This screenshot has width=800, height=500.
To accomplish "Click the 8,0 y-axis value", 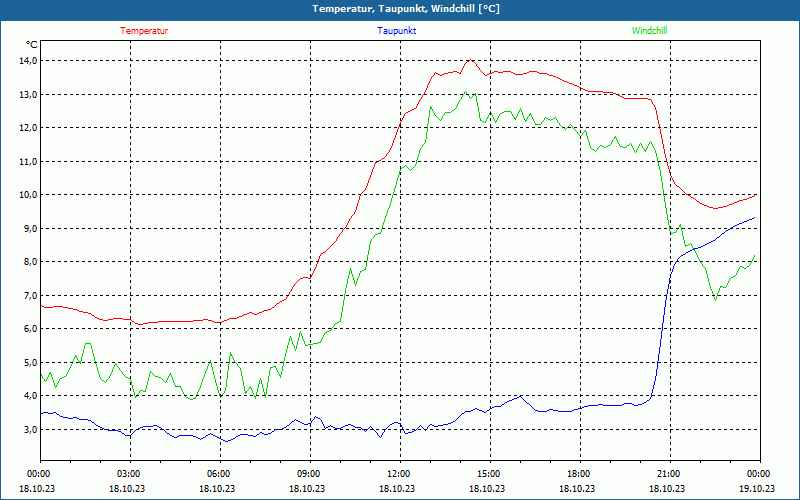I will click(x=30, y=262).
